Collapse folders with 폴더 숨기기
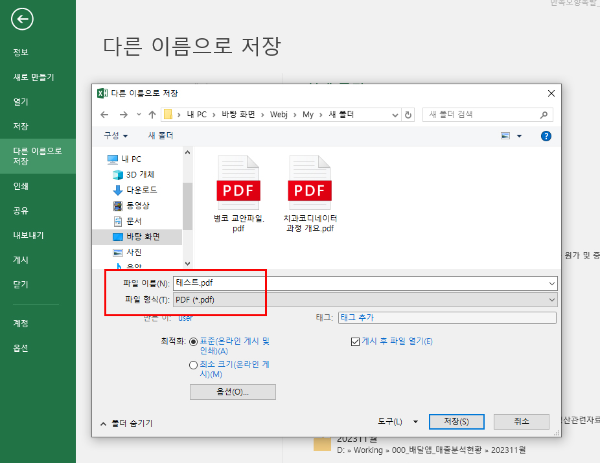Screen dimensions: 600x463 tap(127, 423)
